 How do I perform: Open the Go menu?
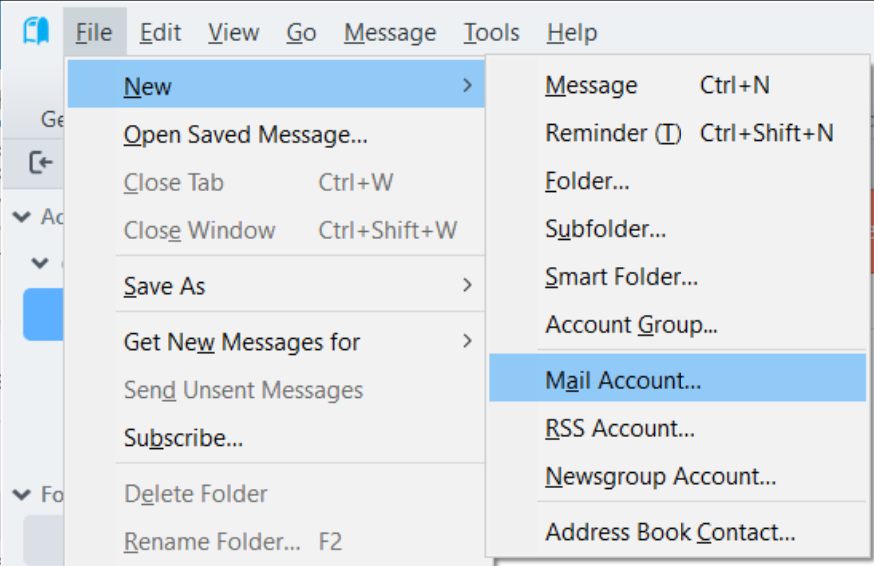pyautogui.click(x=301, y=33)
